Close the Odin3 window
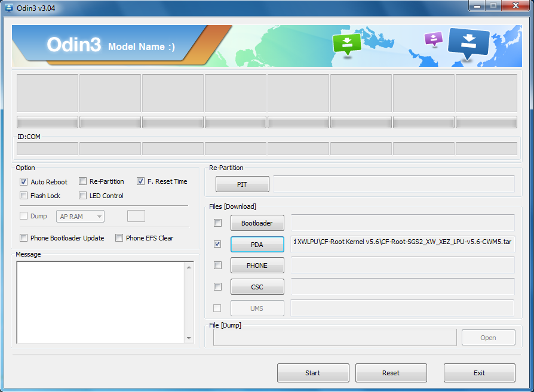The image size is (534, 392). pyautogui.click(x=516, y=6)
